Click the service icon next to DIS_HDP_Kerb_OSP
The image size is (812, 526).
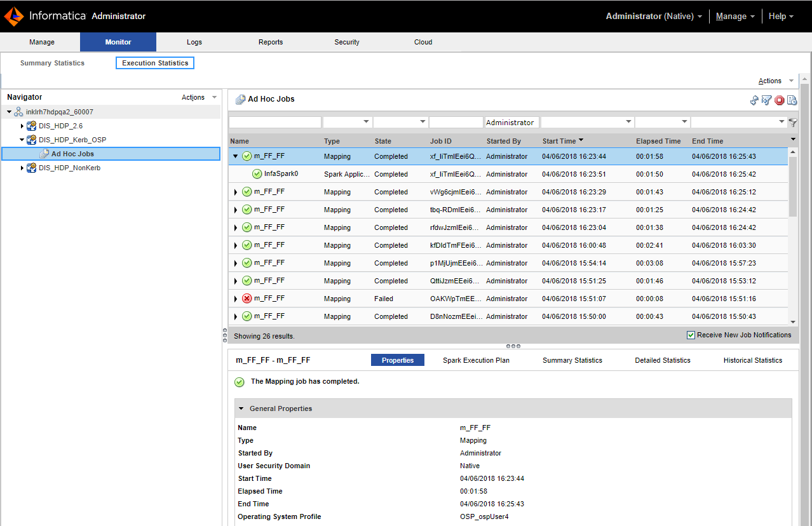31,140
